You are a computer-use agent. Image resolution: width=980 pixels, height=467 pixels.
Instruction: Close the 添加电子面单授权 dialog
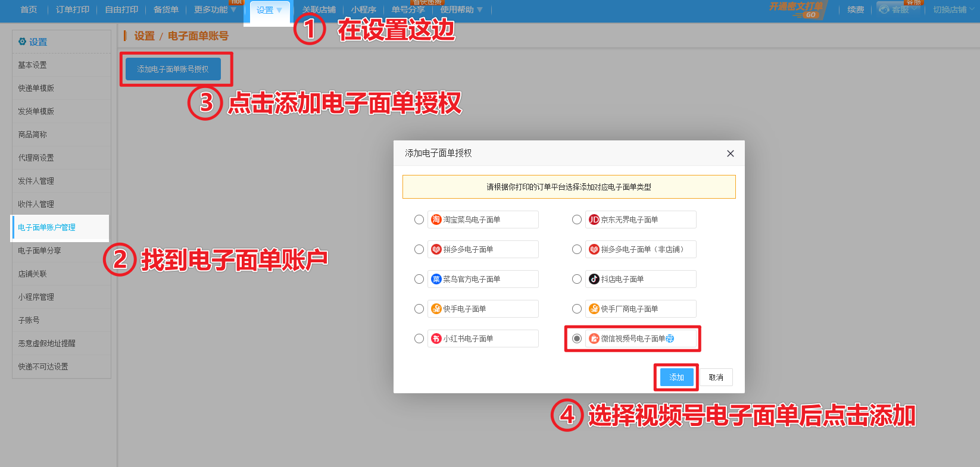[x=731, y=153]
